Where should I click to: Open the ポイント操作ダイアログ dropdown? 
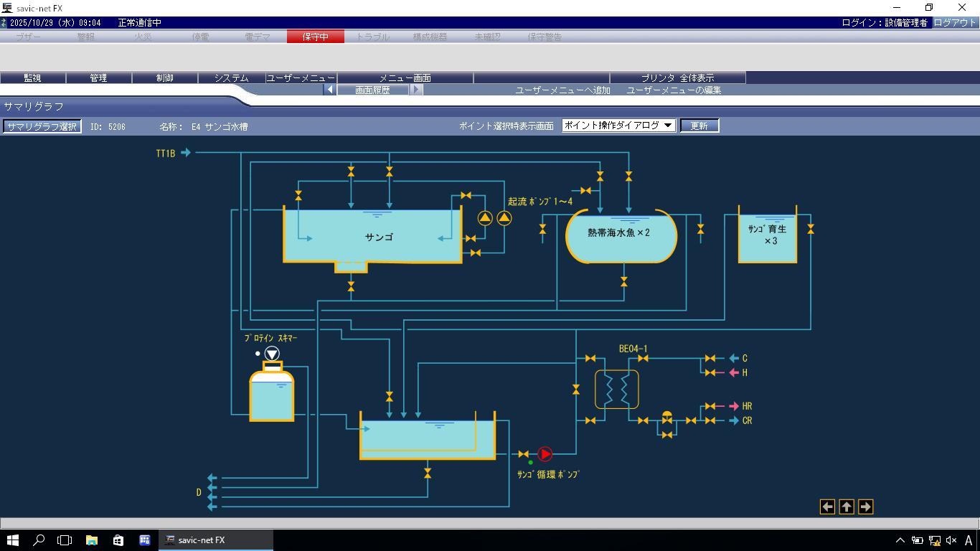point(618,126)
